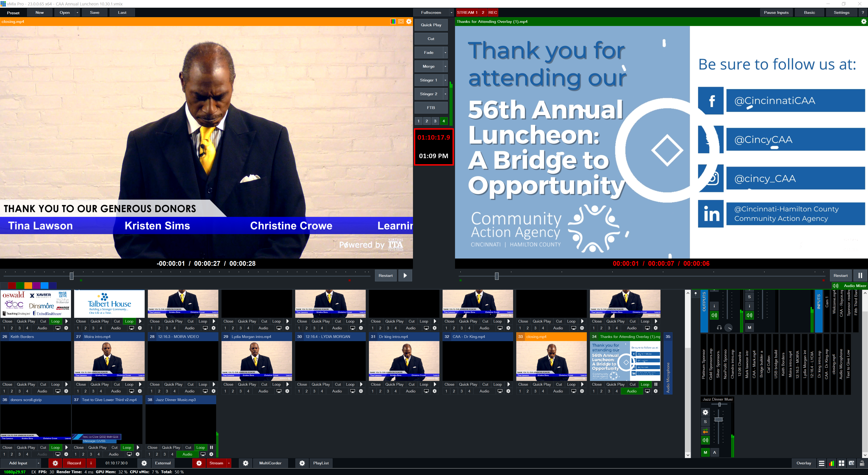Viewport: 868px width, 475px height.
Task: Open Jazz Dinner Music channel settings gear
Action: [x=705, y=412]
